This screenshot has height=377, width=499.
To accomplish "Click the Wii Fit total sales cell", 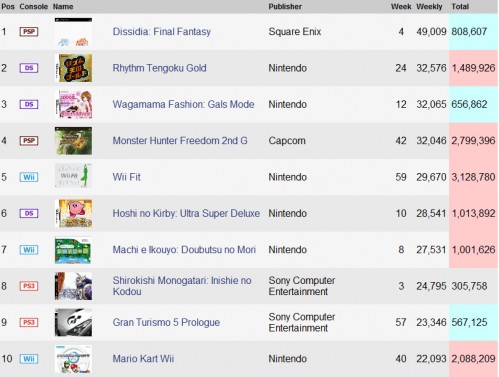I will coord(473,177).
